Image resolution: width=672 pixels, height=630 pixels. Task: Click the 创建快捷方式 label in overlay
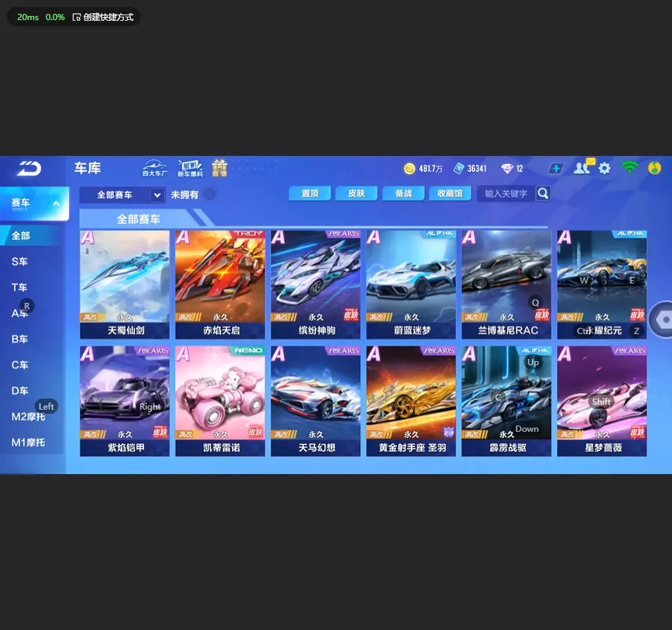click(x=109, y=17)
